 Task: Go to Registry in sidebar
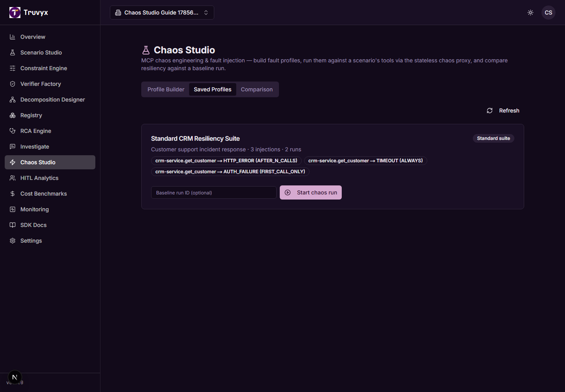coord(50,115)
